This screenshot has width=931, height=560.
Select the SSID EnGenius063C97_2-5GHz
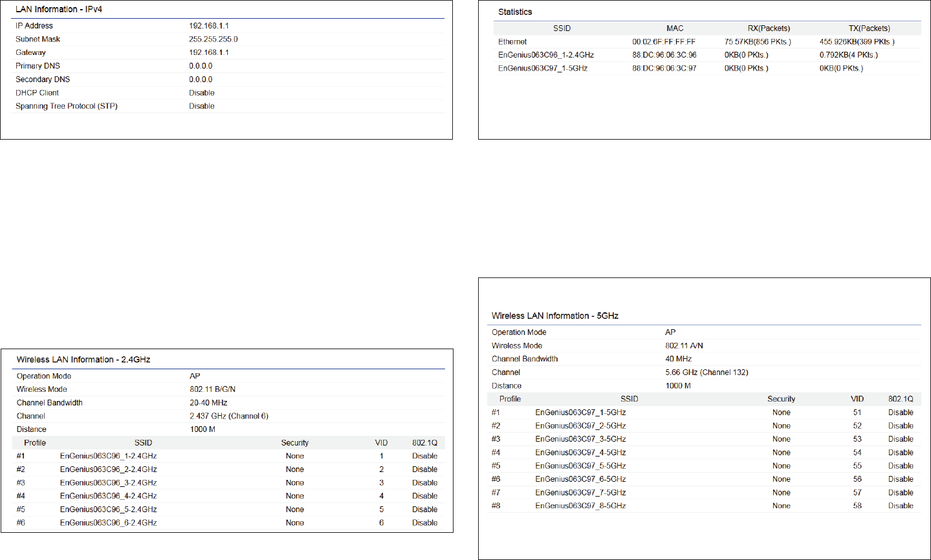pos(580,426)
